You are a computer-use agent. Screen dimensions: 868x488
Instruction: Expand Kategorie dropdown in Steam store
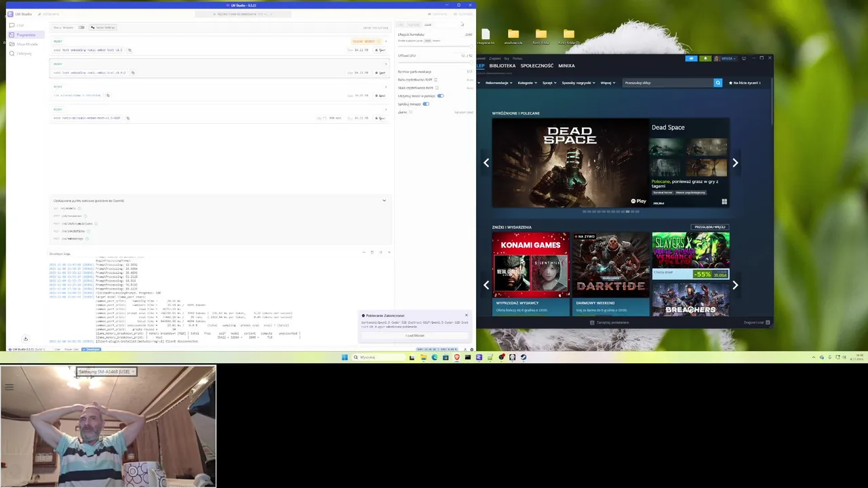528,83
